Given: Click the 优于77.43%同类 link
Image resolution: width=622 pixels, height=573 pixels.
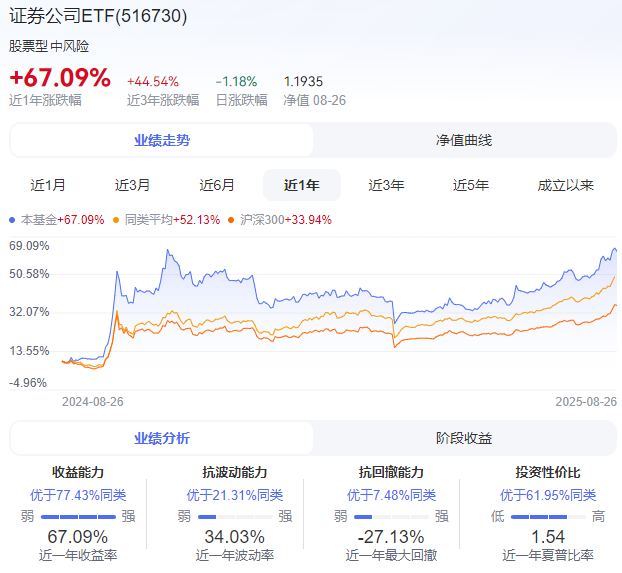Looking at the screenshot, I should pyautogui.click(x=78, y=495).
